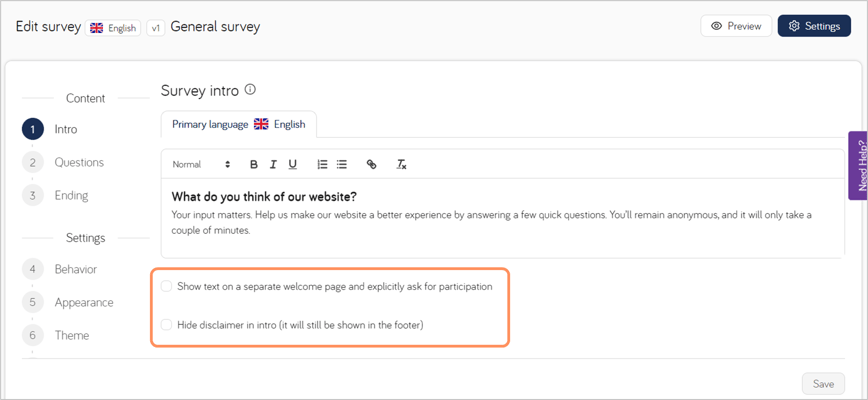This screenshot has width=868, height=400.
Task: Click the Preview button
Action: click(736, 26)
